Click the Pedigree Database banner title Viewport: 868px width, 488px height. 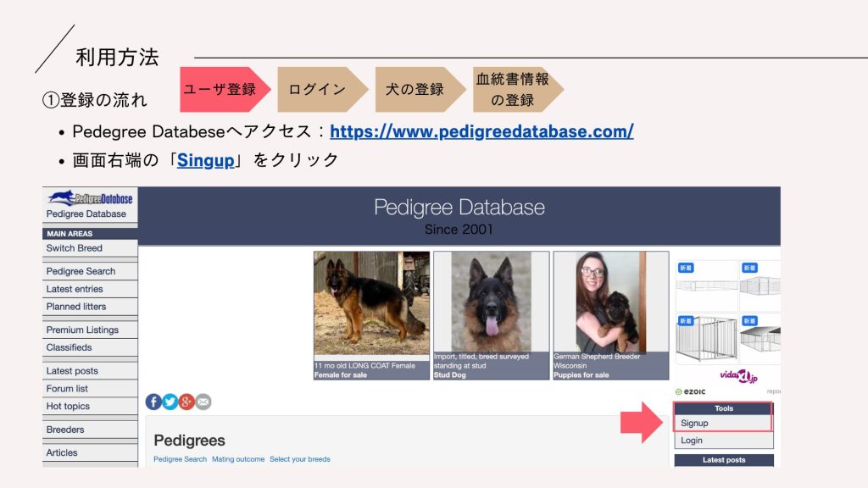459,208
